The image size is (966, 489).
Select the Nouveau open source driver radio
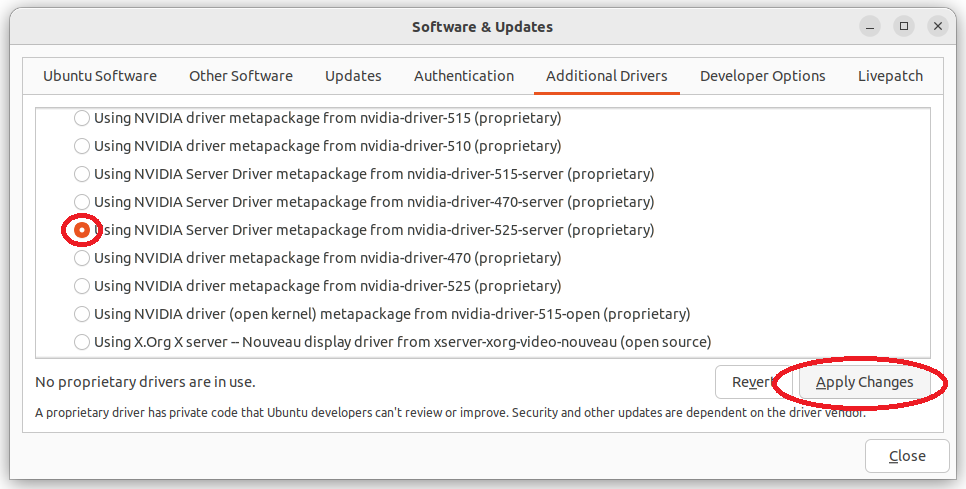[x=82, y=342]
